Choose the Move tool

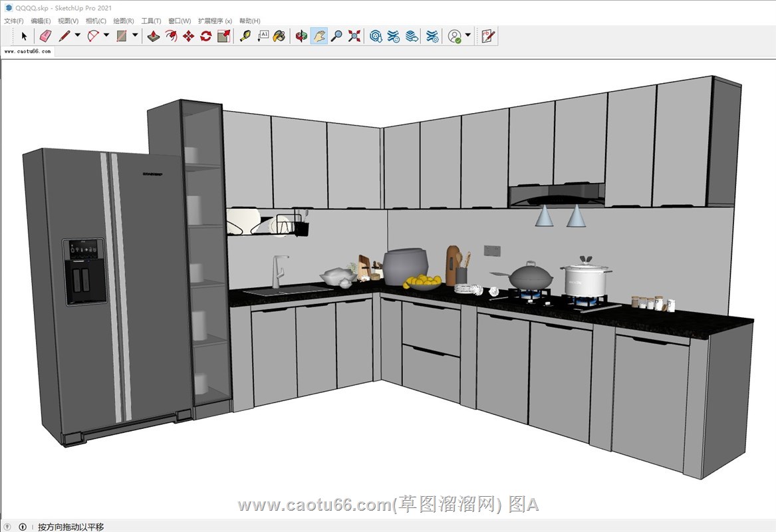click(x=188, y=36)
